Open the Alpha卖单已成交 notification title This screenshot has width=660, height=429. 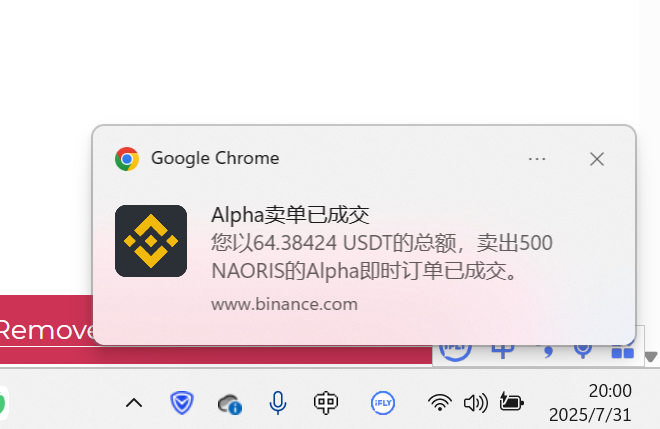pos(290,215)
